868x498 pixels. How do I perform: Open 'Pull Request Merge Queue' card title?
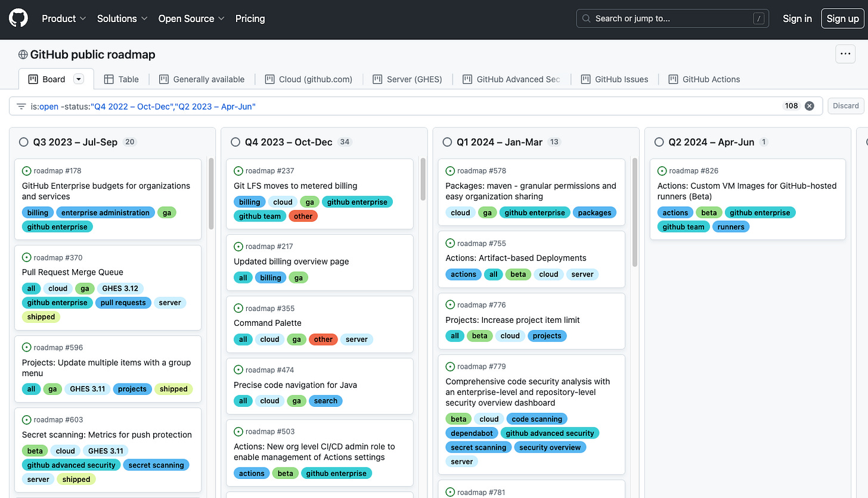[73, 272]
